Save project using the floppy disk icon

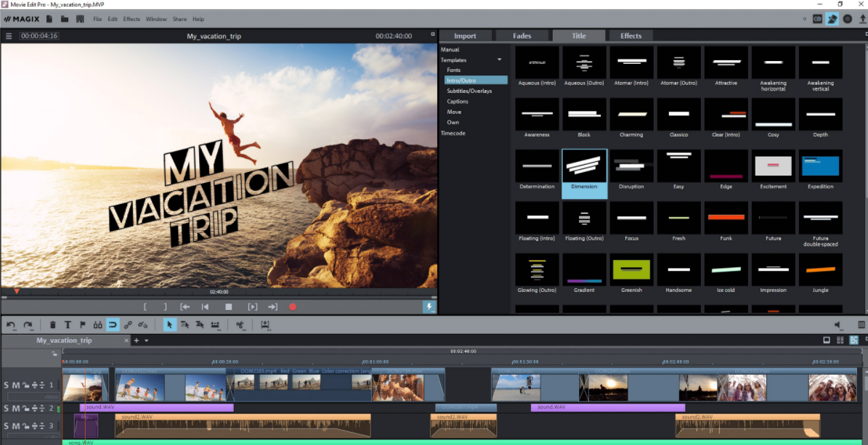pos(81,19)
